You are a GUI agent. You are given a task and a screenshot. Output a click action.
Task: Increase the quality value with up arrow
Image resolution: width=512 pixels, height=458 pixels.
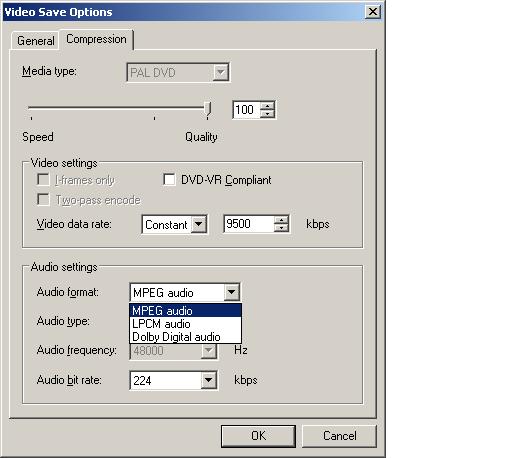pos(267,106)
